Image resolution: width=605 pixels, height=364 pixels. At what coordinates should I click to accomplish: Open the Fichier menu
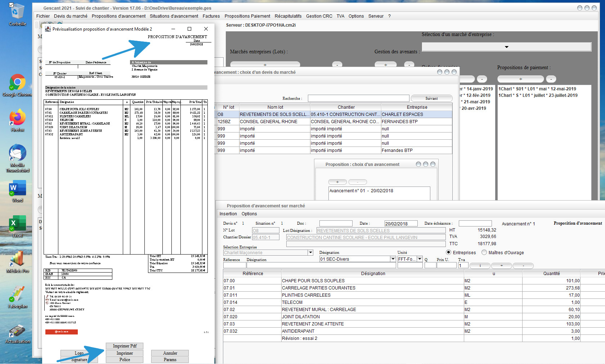coord(43,16)
